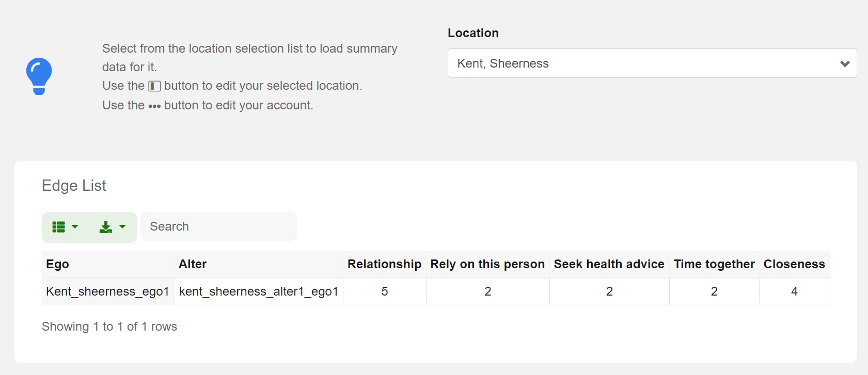Click the Rely on this person header
Viewport: 868px width, 375px height.
487,264
